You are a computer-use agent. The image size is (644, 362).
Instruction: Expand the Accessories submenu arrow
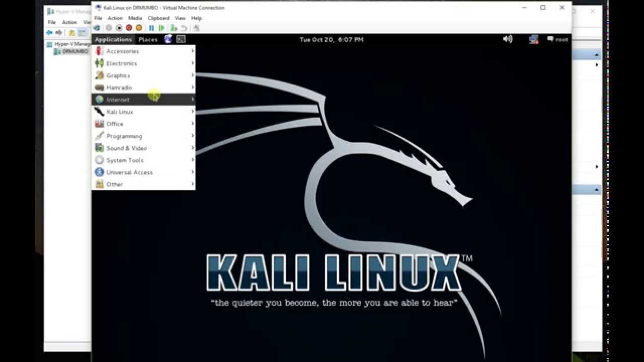193,51
